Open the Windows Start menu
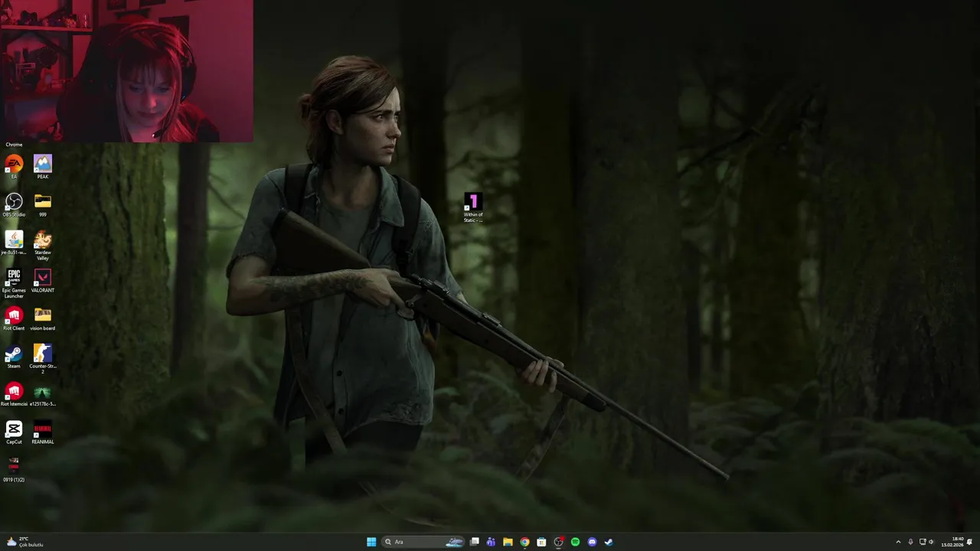The height and width of the screenshot is (551, 980). point(371,542)
